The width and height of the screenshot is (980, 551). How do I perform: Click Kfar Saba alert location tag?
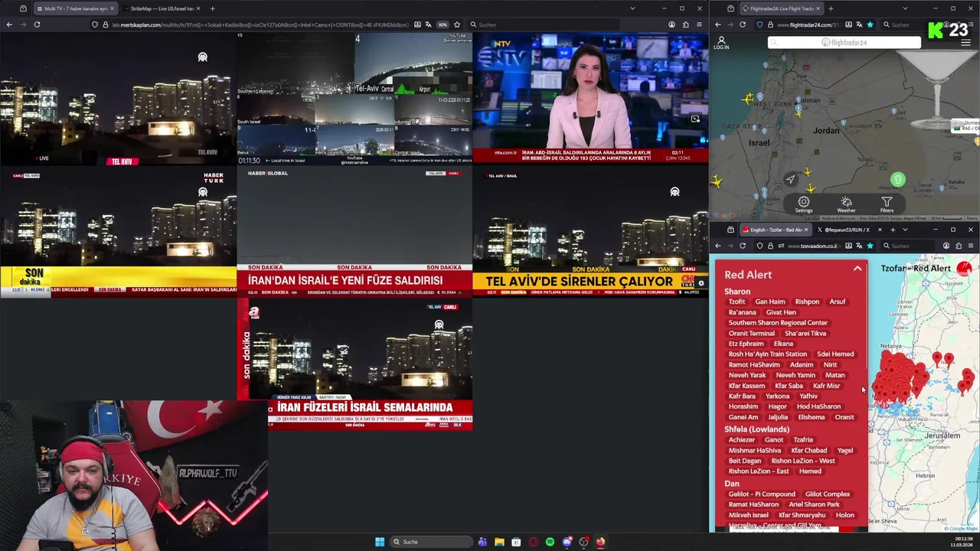click(789, 386)
